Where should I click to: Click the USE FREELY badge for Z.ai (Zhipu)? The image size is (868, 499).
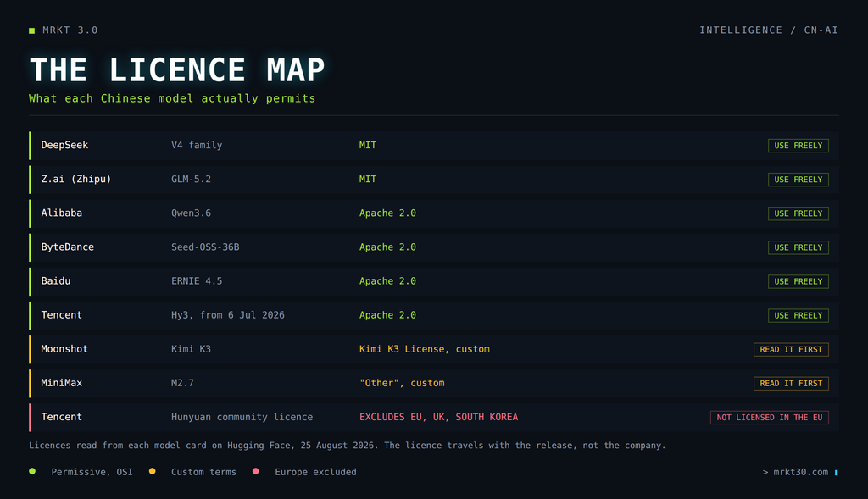(798, 180)
